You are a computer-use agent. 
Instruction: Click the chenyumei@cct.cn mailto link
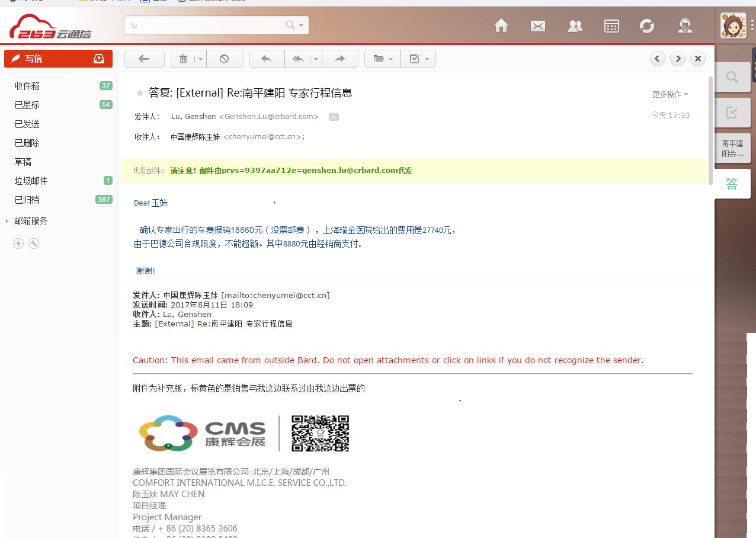pyautogui.click(x=275, y=295)
